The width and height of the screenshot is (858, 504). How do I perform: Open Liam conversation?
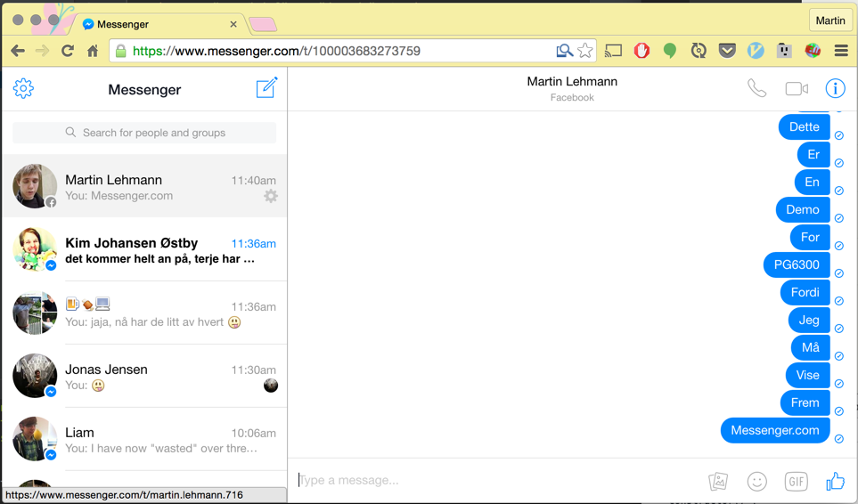pyautogui.click(x=144, y=439)
